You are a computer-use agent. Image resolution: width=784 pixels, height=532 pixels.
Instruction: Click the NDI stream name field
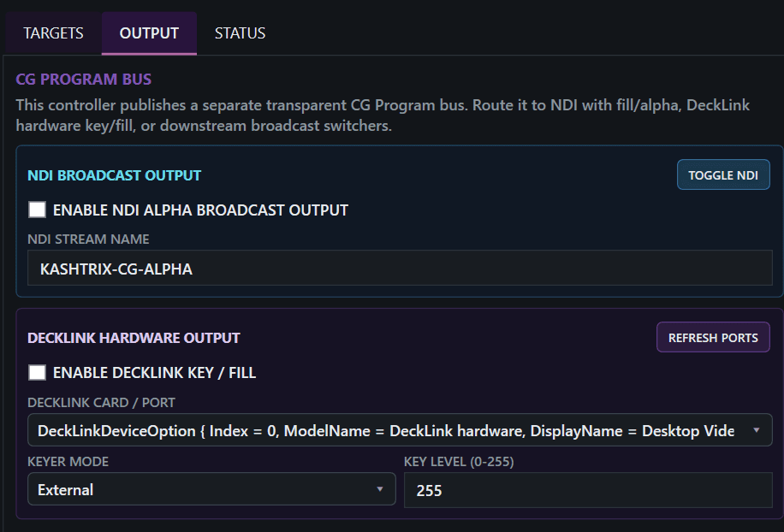[x=400, y=269]
